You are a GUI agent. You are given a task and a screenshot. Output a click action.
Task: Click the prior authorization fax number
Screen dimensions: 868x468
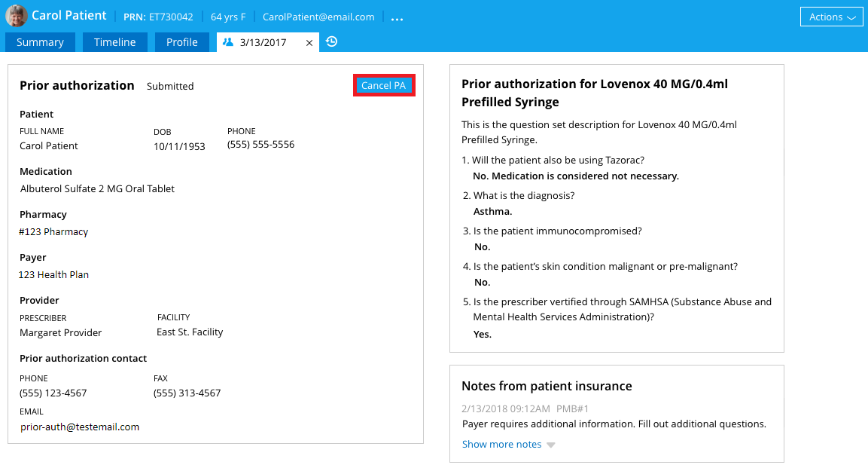187,393
